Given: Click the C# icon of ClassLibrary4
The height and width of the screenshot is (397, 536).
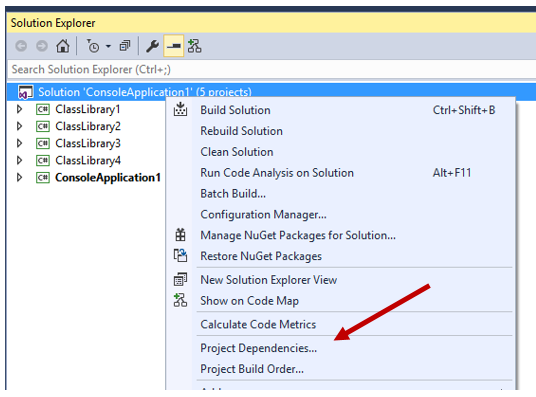Looking at the screenshot, I should [x=43, y=160].
